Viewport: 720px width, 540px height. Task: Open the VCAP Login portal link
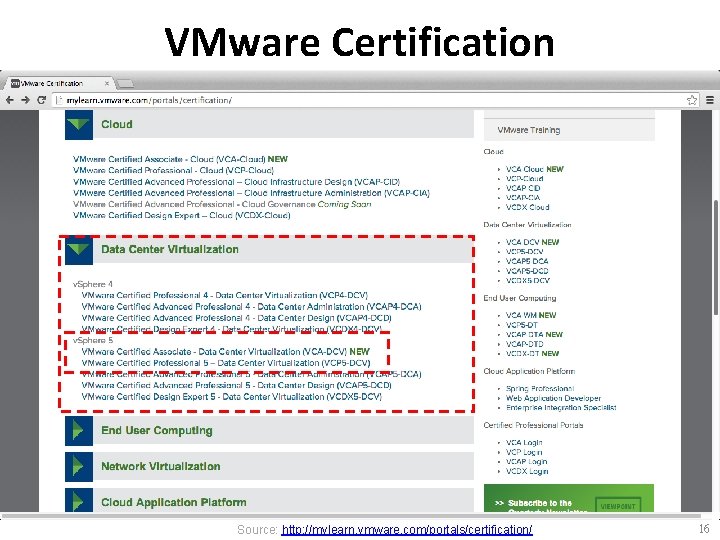(526, 462)
